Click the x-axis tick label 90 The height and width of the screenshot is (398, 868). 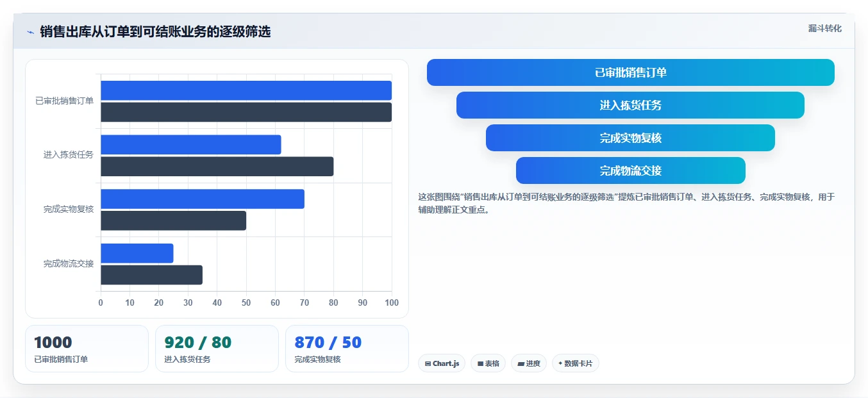(x=362, y=303)
